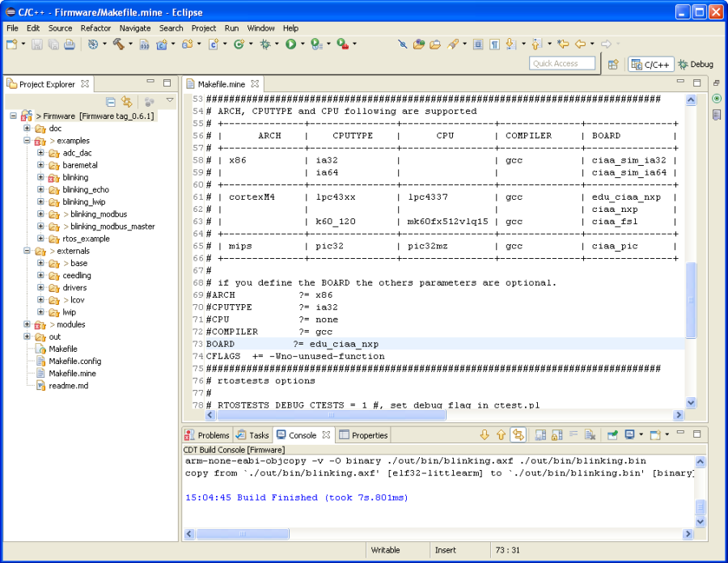Click the Quick Access search field
The image size is (728, 563).
point(562,64)
